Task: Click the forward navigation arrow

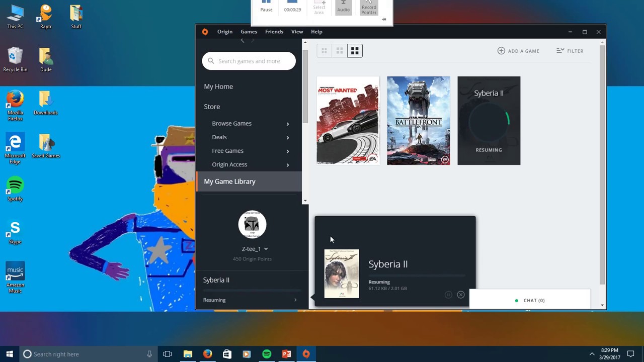Action: pos(253,40)
